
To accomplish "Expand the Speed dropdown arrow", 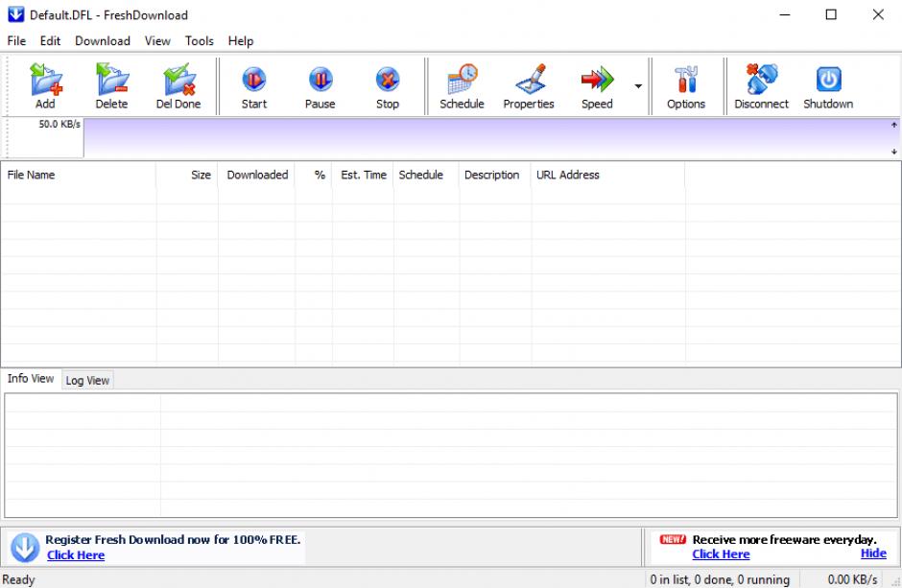I will pos(638,86).
